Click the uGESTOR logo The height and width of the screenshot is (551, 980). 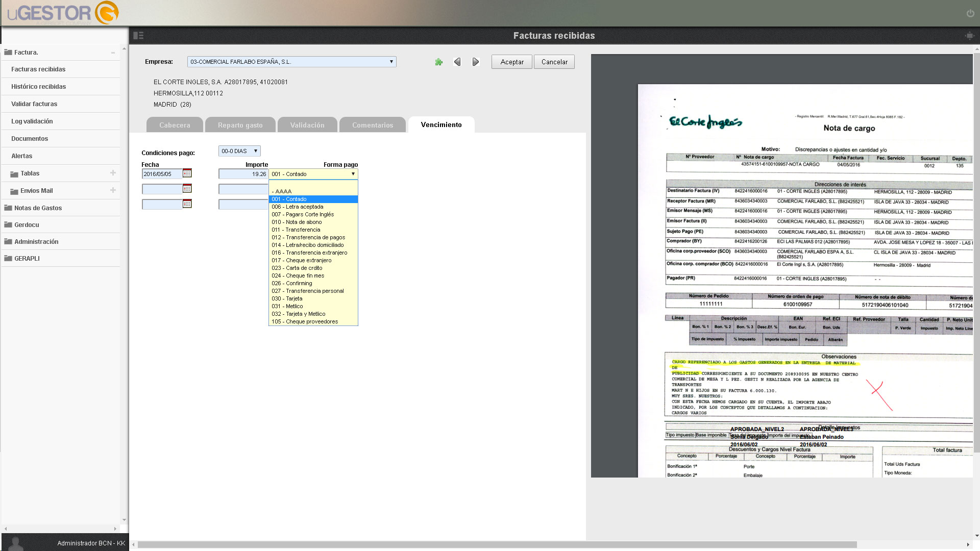(63, 13)
